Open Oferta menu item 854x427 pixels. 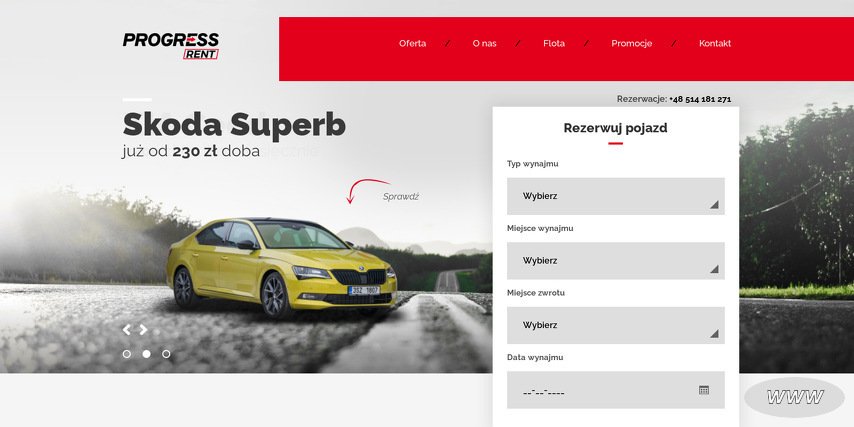click(x=412, y=44)
